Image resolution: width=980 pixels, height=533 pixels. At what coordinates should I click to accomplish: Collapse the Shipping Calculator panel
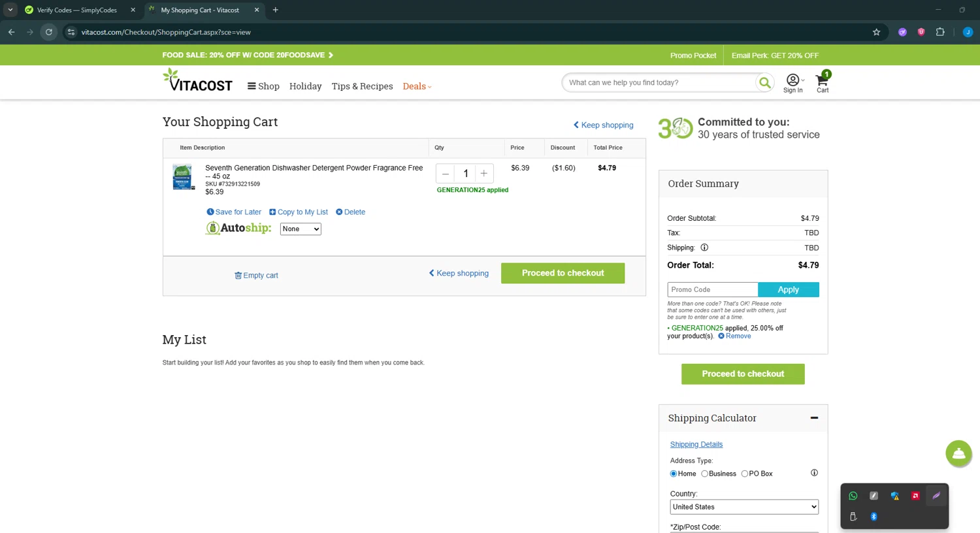click(814, 418)
